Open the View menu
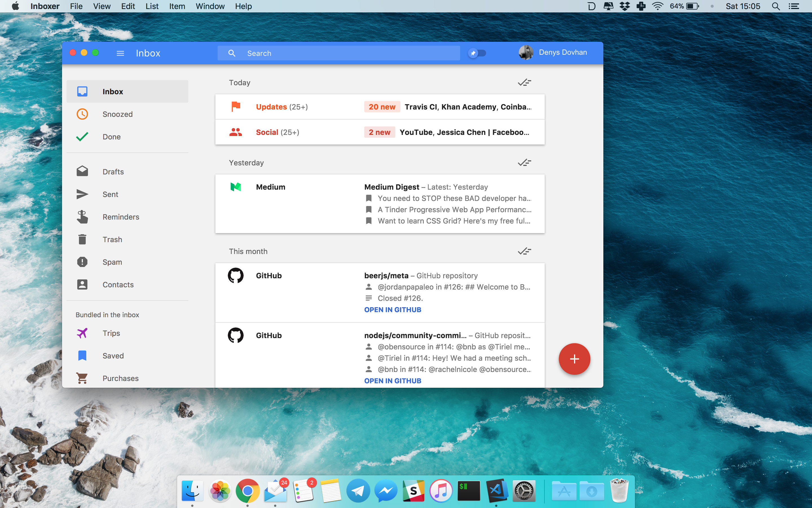The height and width of the screenshot is (508, 812). coord(102,6)
